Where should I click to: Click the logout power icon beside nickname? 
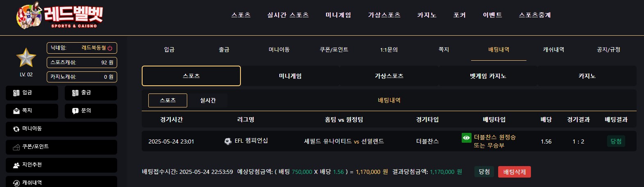coord(110,48)
